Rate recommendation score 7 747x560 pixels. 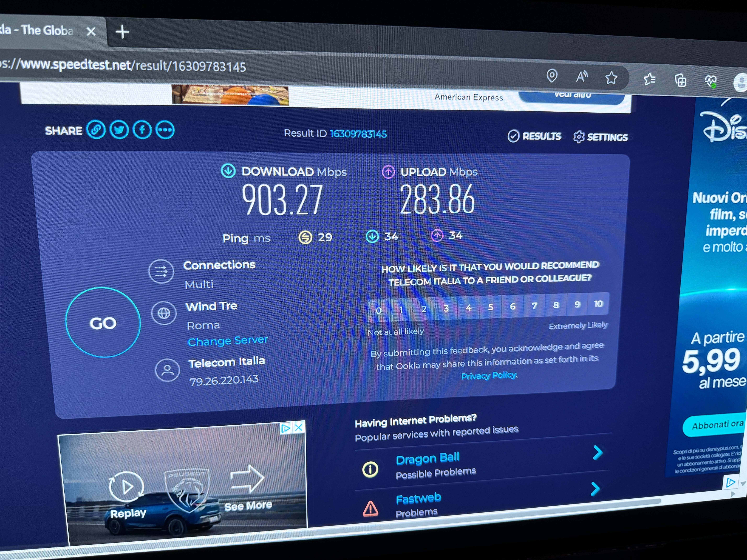[x=534, y=305]
